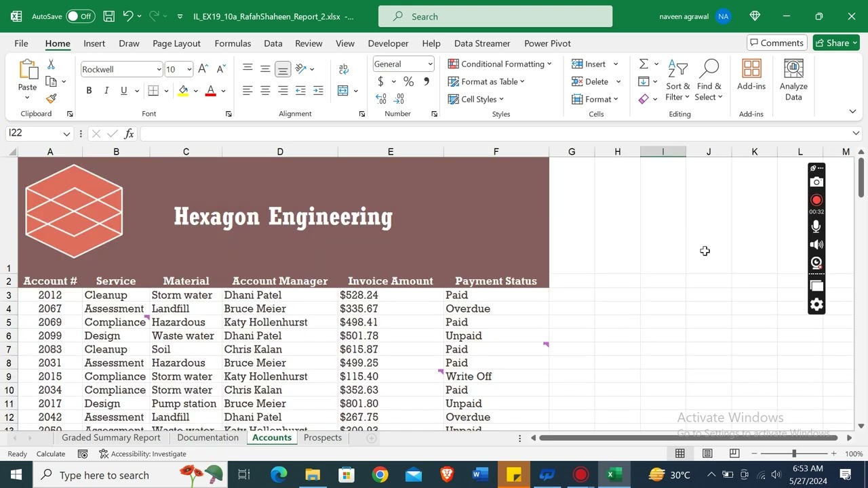
Task: Switch to Page Break Preview icon
Action: (x=734, y=453)
